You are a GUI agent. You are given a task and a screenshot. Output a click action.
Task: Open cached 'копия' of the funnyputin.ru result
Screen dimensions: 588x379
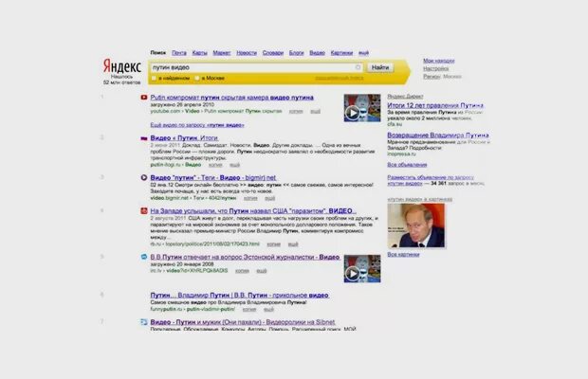click(x=249, y=309)
